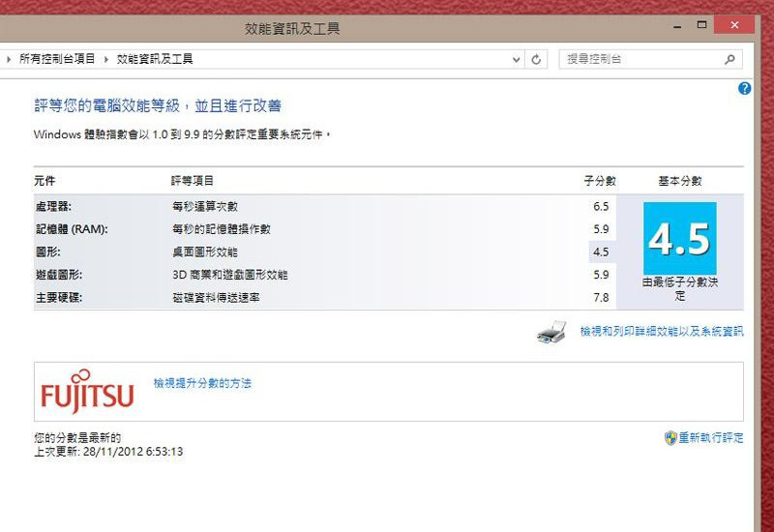The height and width of the screenshot is (532, 774).
Task: Click the magnifier icon in search box
Action: coord(729,59)
